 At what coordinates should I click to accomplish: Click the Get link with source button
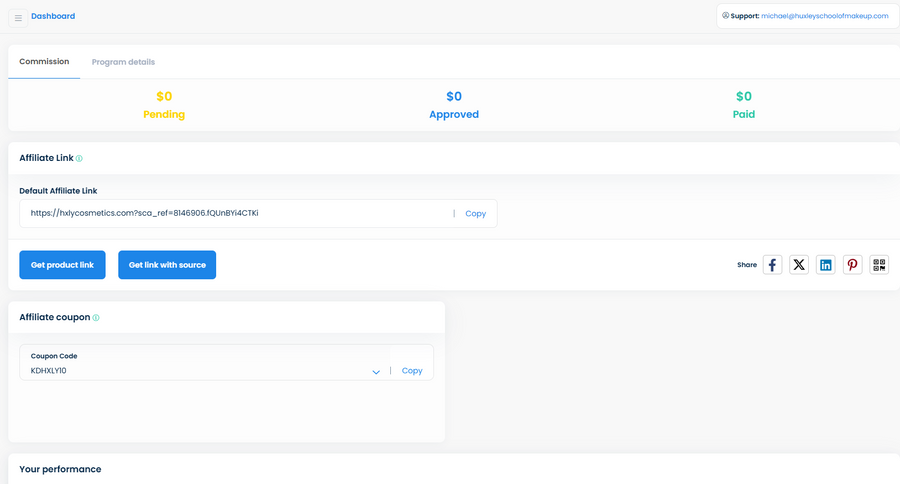point(167,265)
